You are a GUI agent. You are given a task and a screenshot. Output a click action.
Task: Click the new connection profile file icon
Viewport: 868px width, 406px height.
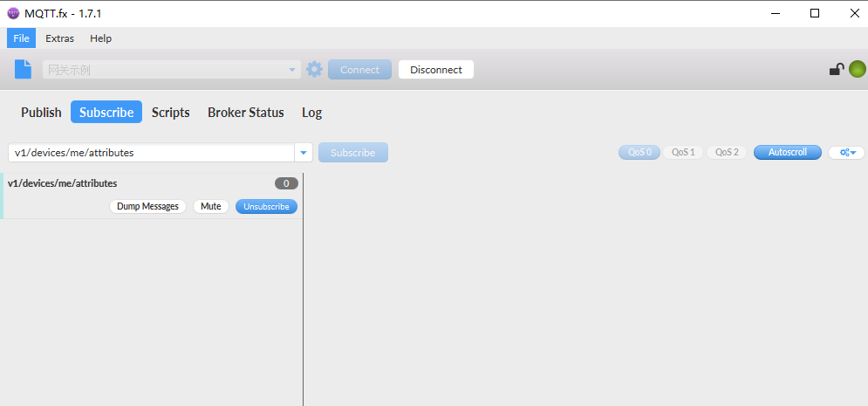click(24, 69)
